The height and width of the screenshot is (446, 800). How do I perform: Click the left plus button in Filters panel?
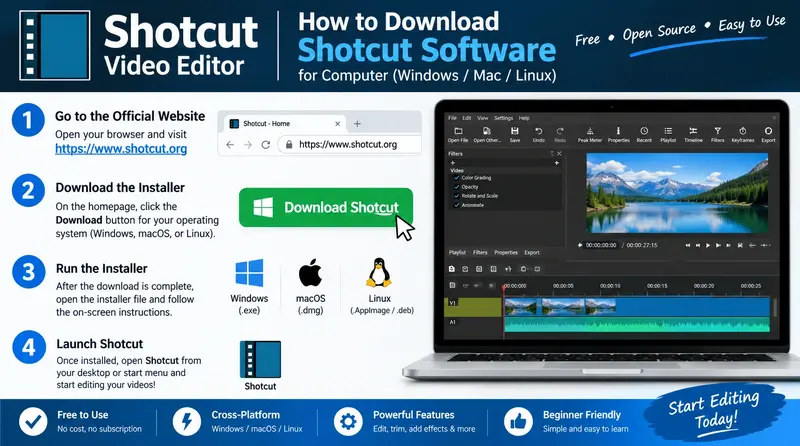pyautogui.click(x=453, y=163)
